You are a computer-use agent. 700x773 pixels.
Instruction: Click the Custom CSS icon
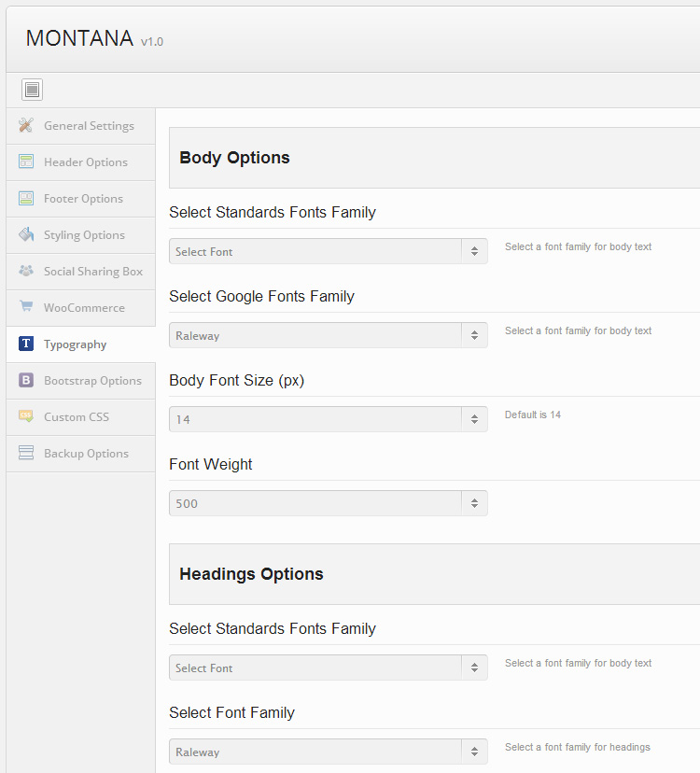pos(26,417)
